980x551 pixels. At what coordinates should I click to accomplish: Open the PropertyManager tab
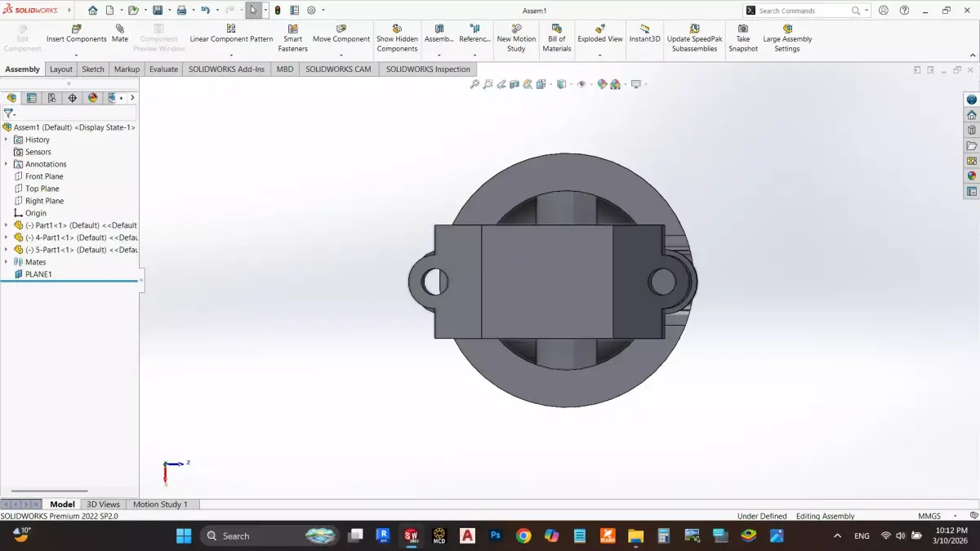coord(32,98)
